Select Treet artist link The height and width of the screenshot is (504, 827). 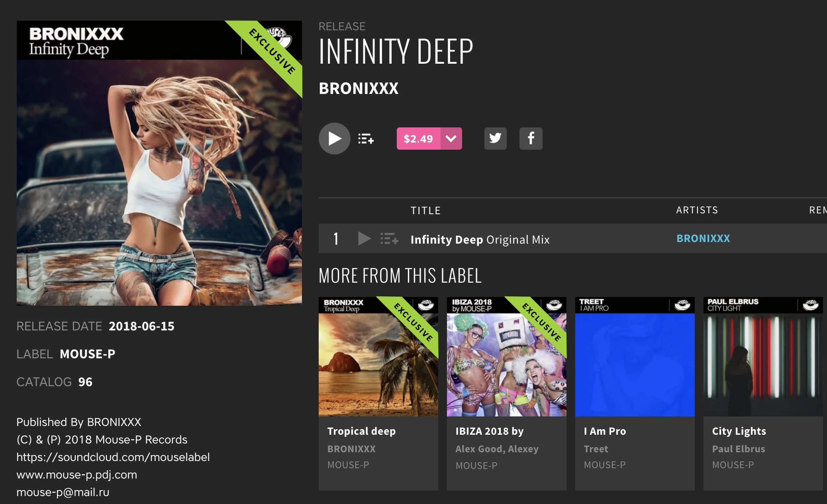click(596, 449)
